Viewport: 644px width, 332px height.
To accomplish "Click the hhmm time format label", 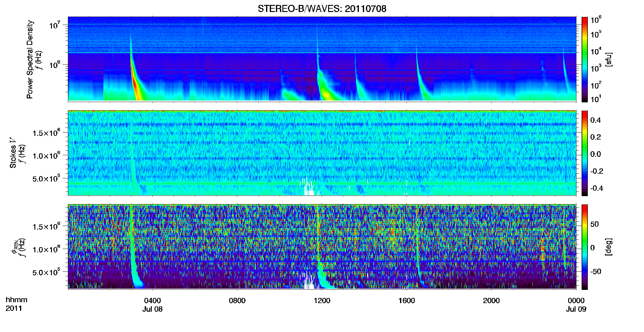I will pos(16,300).
